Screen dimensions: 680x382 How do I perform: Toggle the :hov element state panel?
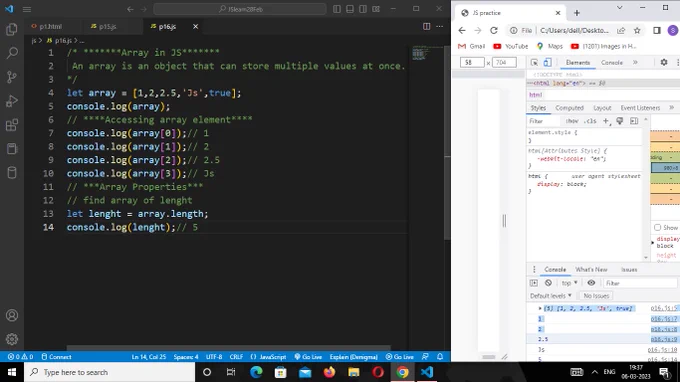tap(572, 121)
